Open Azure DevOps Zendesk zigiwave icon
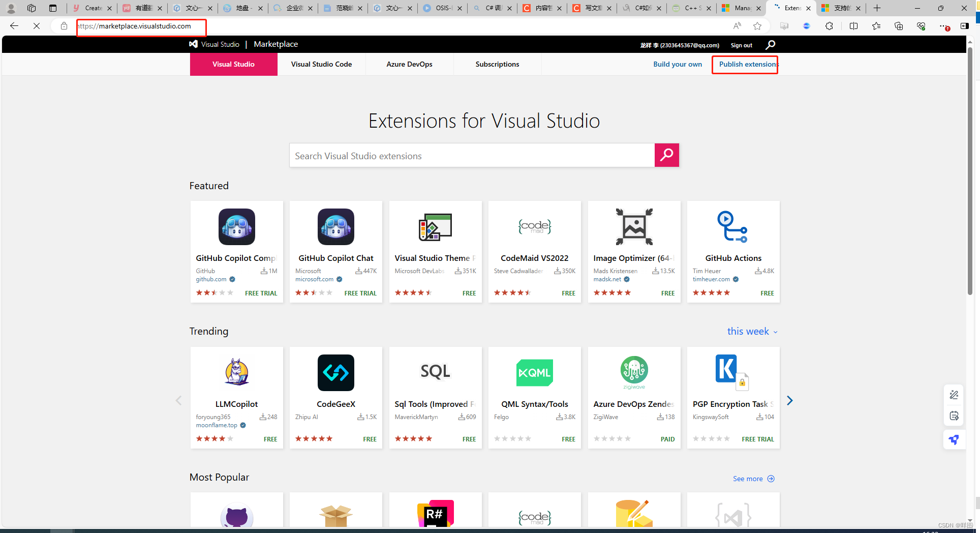Image resolution: width=980 pixels, height=533 pixels. pos(634,373)
